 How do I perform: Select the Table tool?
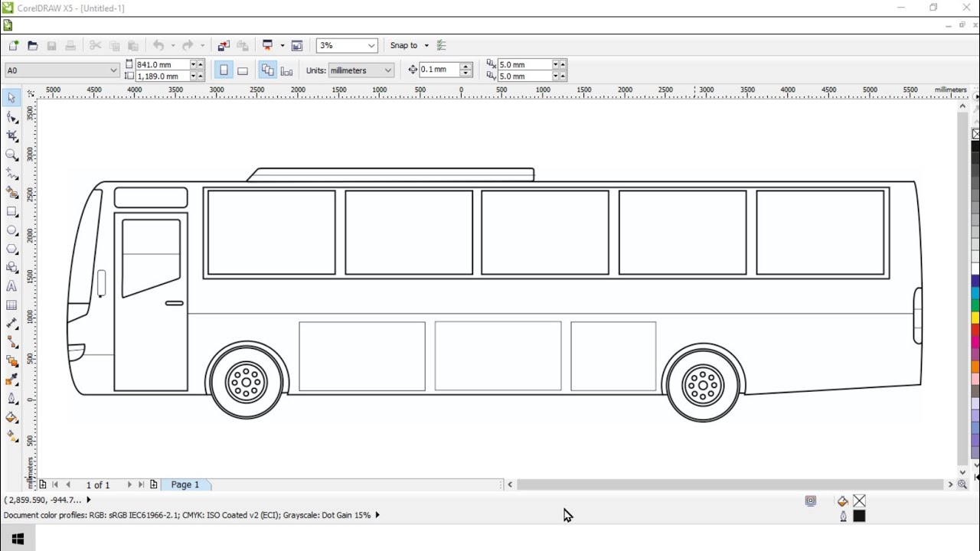[11, 305]
